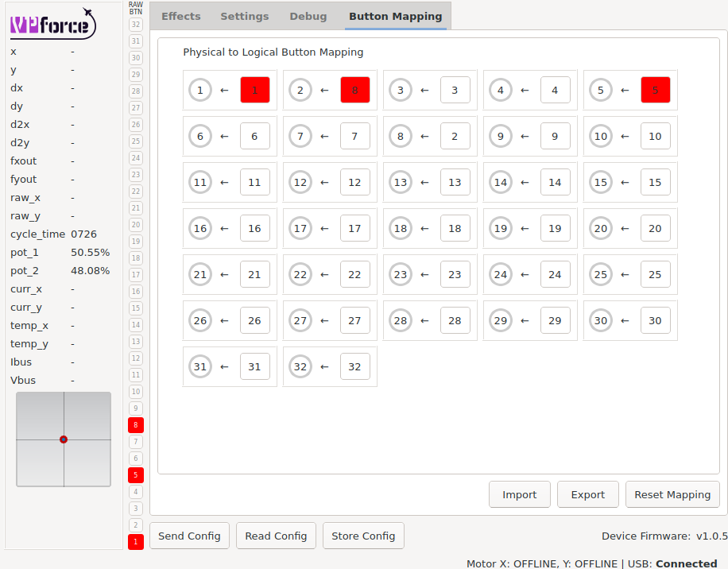Click the VPforce logo
The width and height of the screenshot is (728, 569).
pos(51,24)
